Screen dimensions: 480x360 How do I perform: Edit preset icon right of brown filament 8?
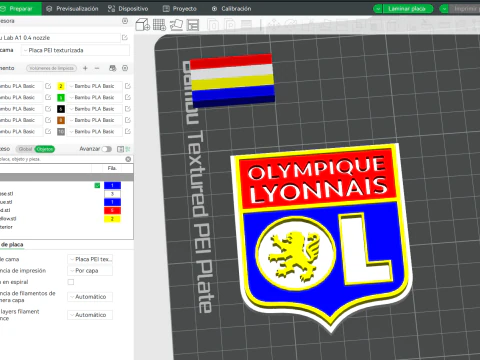pyautogui.click(x=128, y=120)
